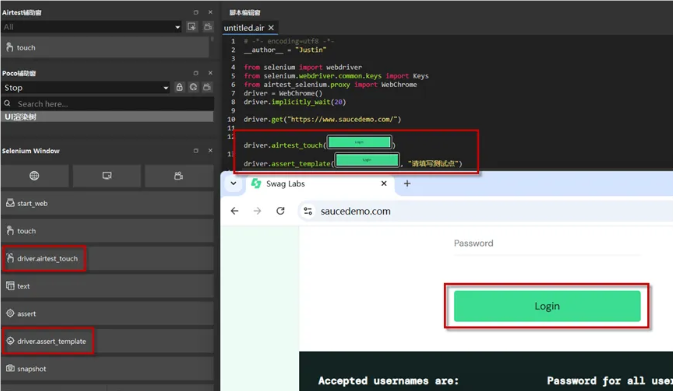Viewport: 673px width, 391px height.
Task: Float the Airtest assistant panel
Action: pos(196,12)
